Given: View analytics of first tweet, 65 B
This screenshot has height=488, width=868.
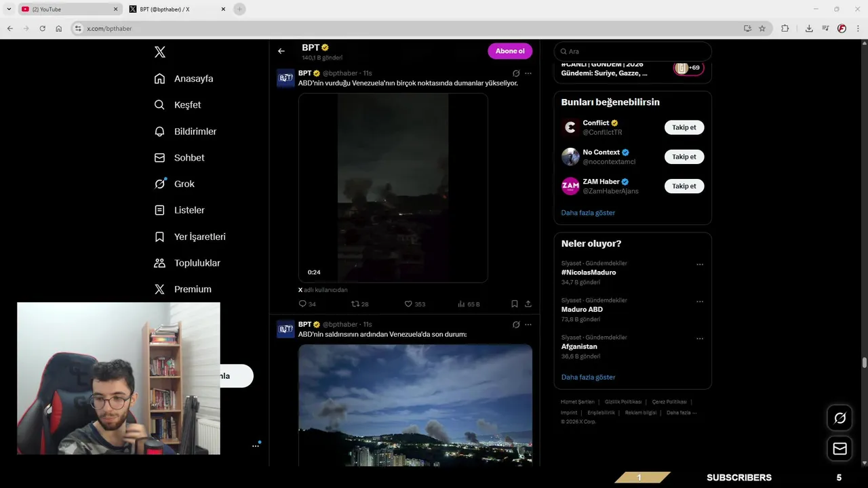Looking at the screenshot, I should [469, 304].
